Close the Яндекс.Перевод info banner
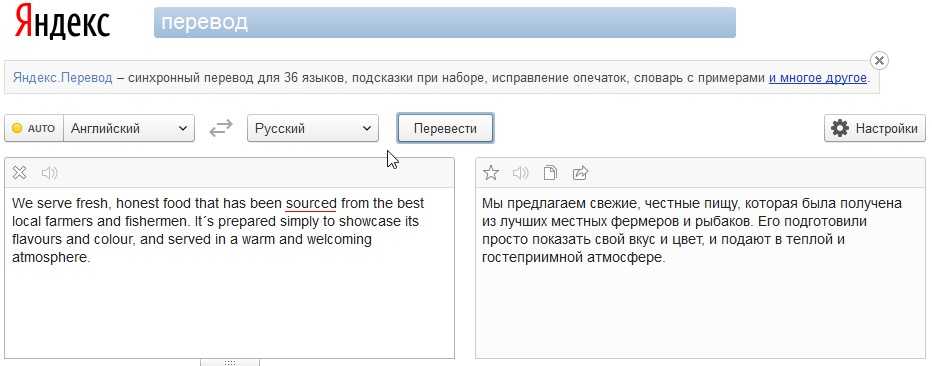932x366 pixels. pos(879,61)
